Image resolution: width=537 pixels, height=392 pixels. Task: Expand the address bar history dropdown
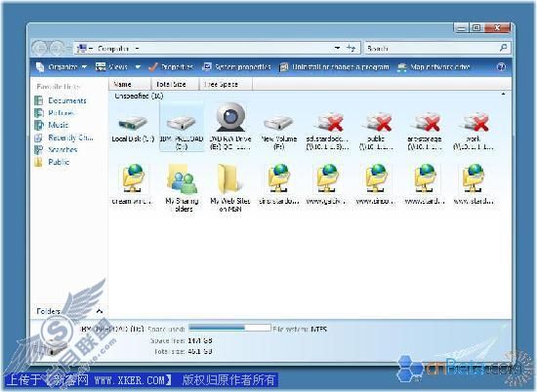(x=338, y=48)
